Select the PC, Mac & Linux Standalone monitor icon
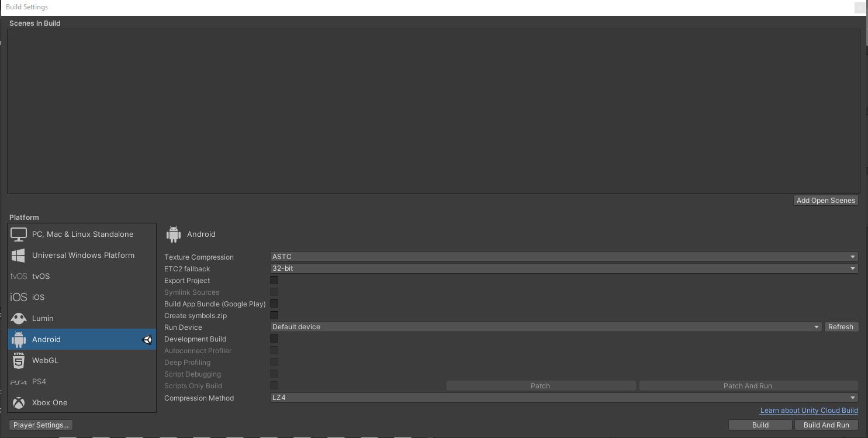868x438 pixels. coord(19,234)
